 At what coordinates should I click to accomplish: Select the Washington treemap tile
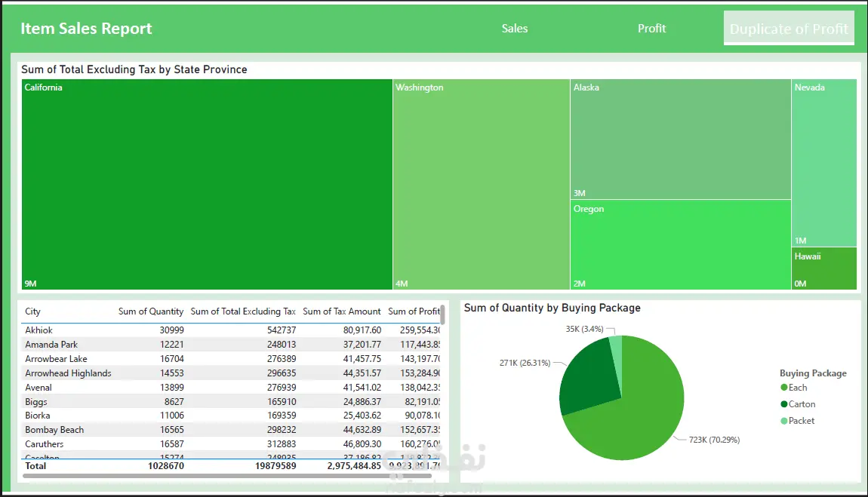coord(481,185)
